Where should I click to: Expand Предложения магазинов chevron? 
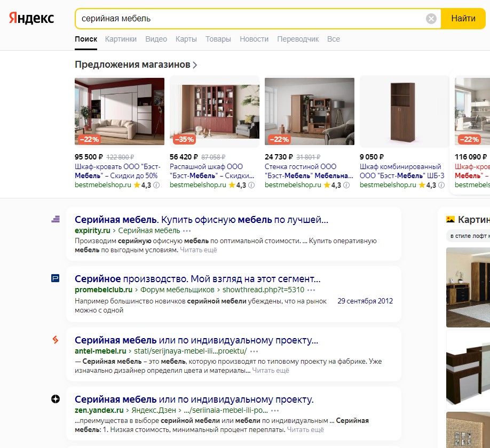195,65
